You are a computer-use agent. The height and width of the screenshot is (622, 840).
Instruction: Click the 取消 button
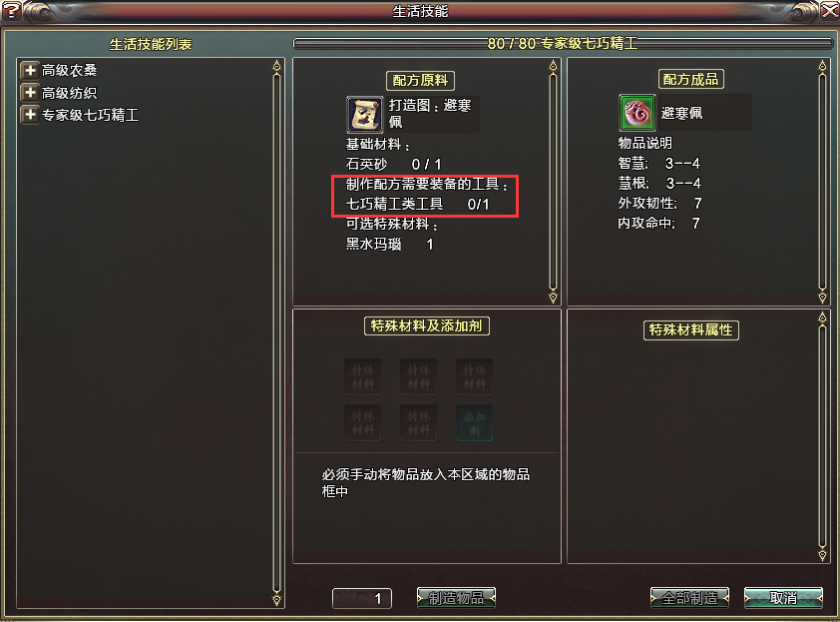click(783, 598)
